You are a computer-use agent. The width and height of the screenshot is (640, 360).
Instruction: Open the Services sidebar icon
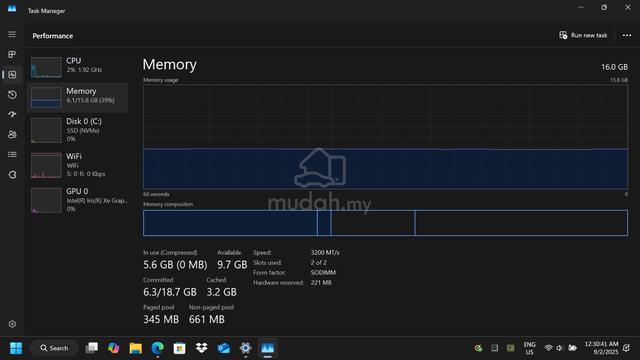[12, 175]
